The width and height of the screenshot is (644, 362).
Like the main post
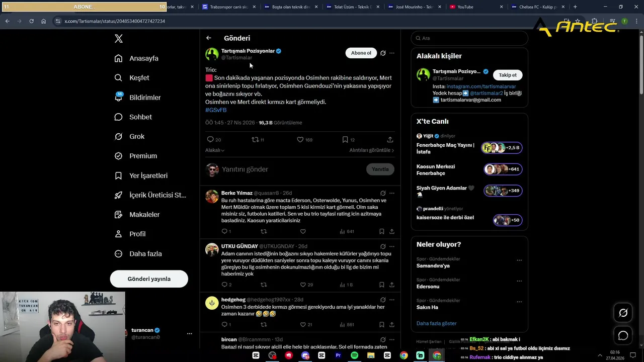click(x=300, y=140)
